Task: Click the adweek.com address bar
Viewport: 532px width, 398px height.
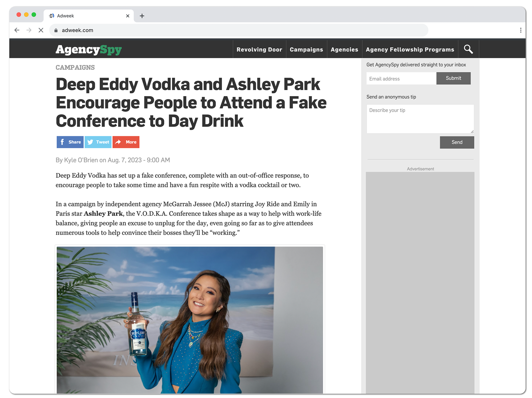Action: point(239,30)
